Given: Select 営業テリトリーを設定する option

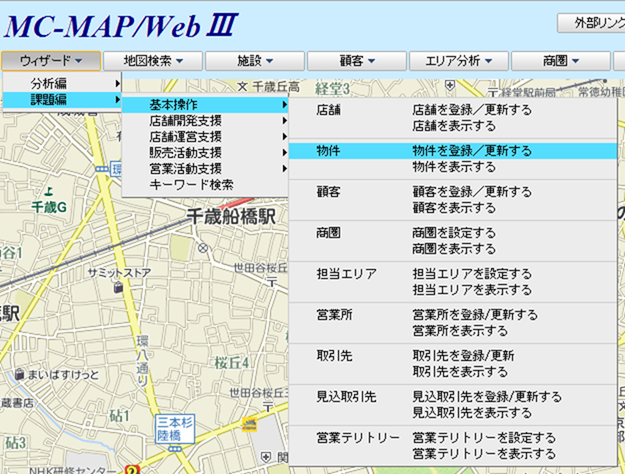Looking at the screenshot, I should pyautogui.click(x=484, y=438).
